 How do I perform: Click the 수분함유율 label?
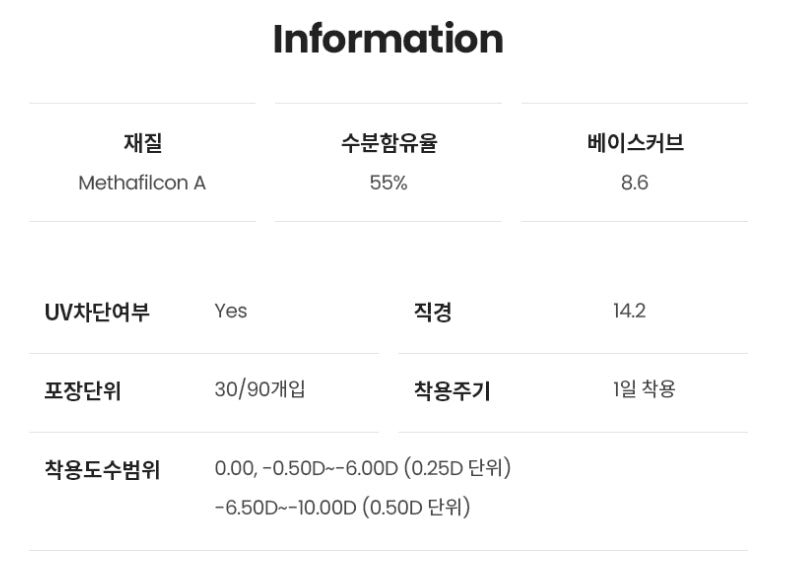(388, 143)
